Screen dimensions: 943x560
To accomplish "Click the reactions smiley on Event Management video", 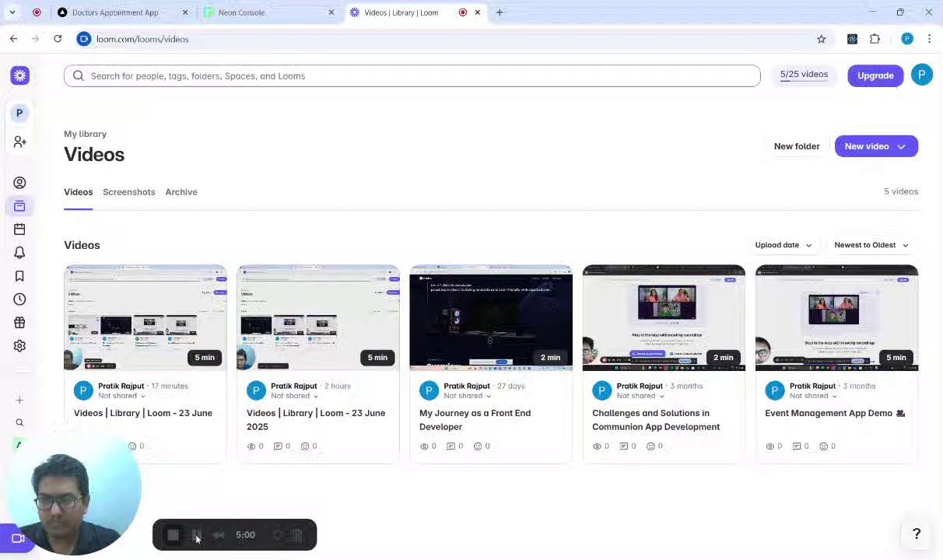I will click(x=823, y=446).
